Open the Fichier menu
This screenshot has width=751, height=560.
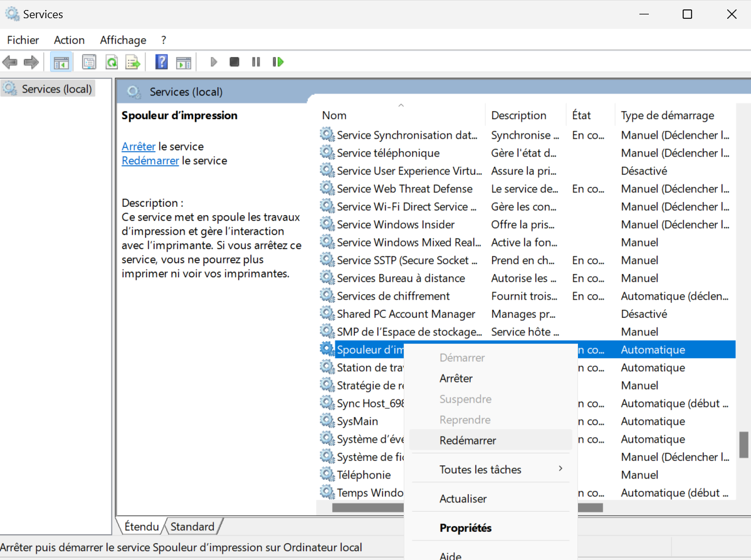pos(23,40)
